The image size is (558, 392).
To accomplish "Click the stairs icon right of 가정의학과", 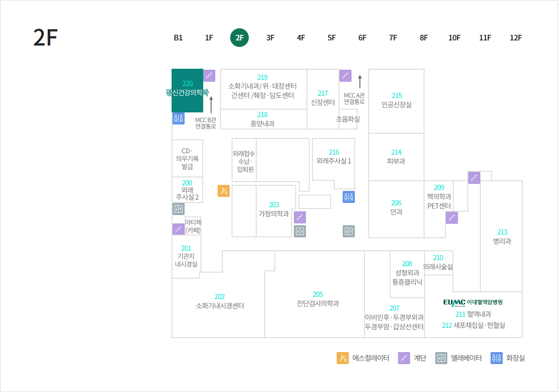I will 300,217.
